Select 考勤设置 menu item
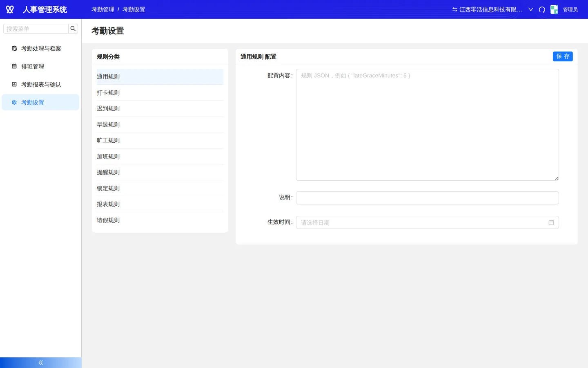The width and height of the screenshot is (588, 368). pyautogui.click(x=40, y=102)
